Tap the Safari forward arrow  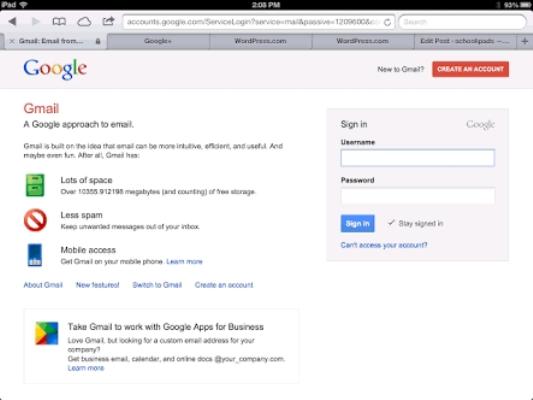(x=35, y=21)
